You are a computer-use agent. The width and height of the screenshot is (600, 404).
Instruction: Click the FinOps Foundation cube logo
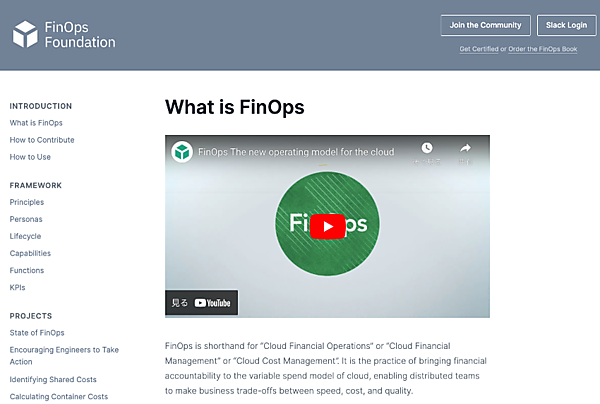pos(26,35)
